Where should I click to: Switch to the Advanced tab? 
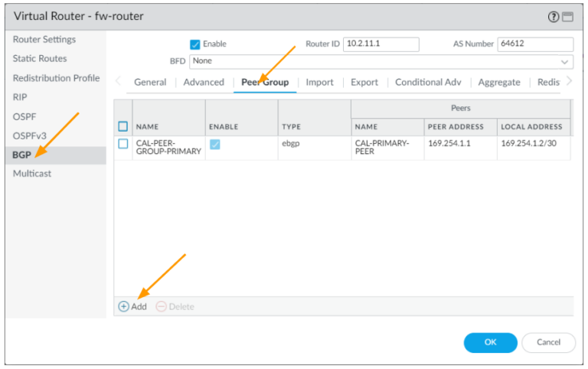[x=204, y=82]
